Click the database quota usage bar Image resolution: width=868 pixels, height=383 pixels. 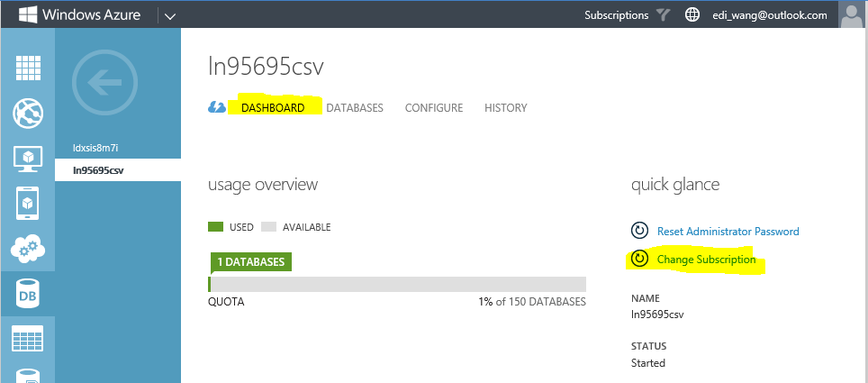(397, 284)
